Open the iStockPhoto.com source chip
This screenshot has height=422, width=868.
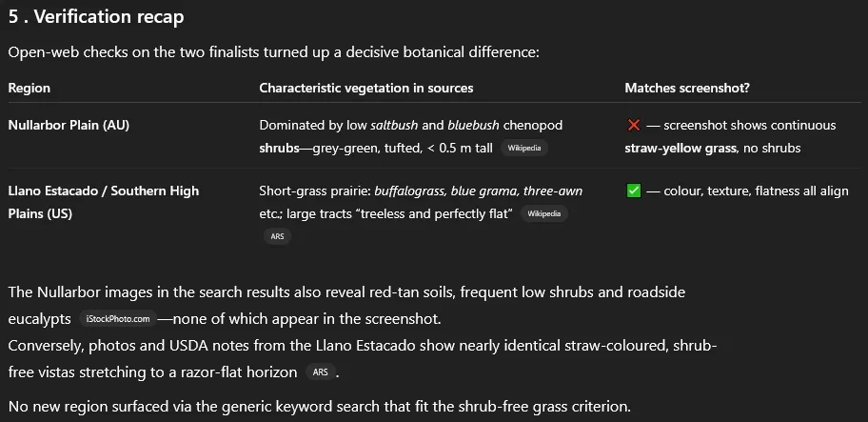118,319
